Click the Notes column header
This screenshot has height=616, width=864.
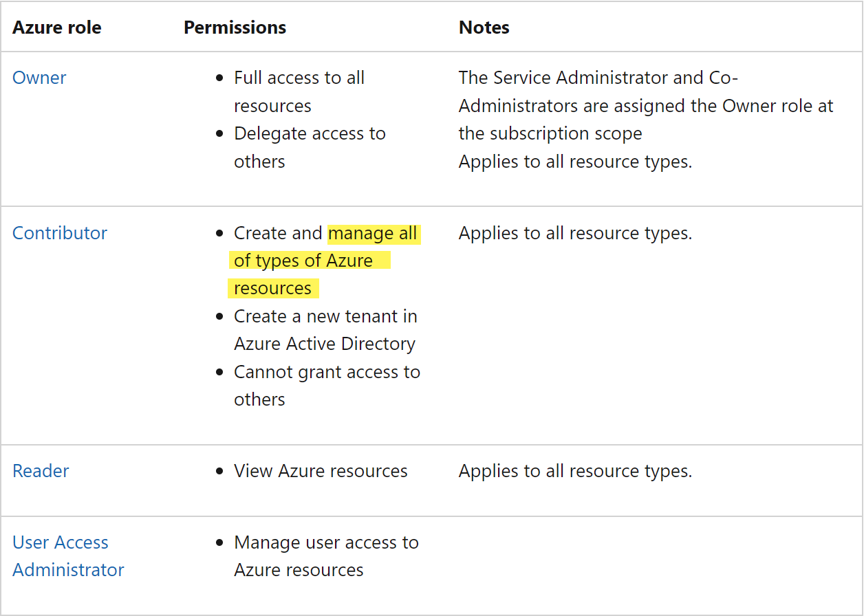(x=484, y=27)
